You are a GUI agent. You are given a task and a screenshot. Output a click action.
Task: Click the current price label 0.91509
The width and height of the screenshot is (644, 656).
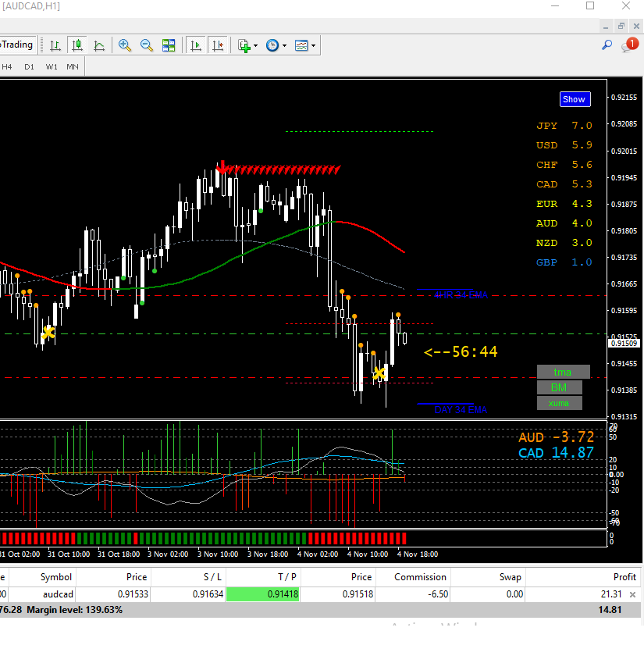(624, 343)
